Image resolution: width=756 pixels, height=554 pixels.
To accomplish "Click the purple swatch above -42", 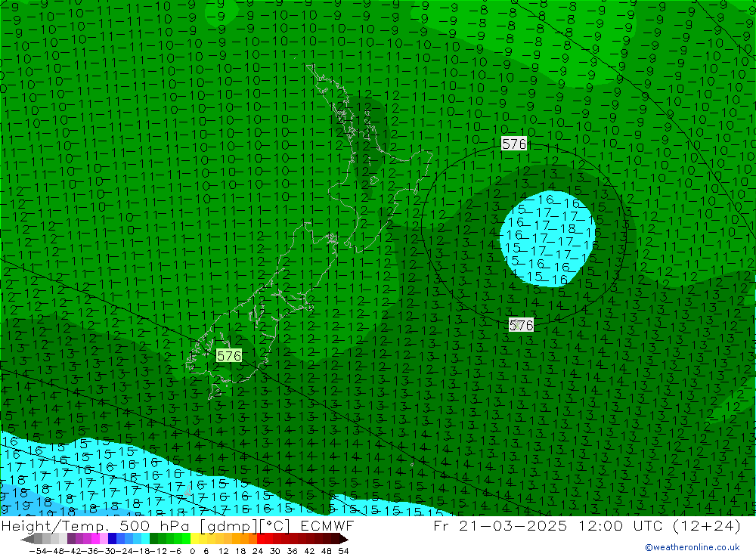I will [71, 539].
